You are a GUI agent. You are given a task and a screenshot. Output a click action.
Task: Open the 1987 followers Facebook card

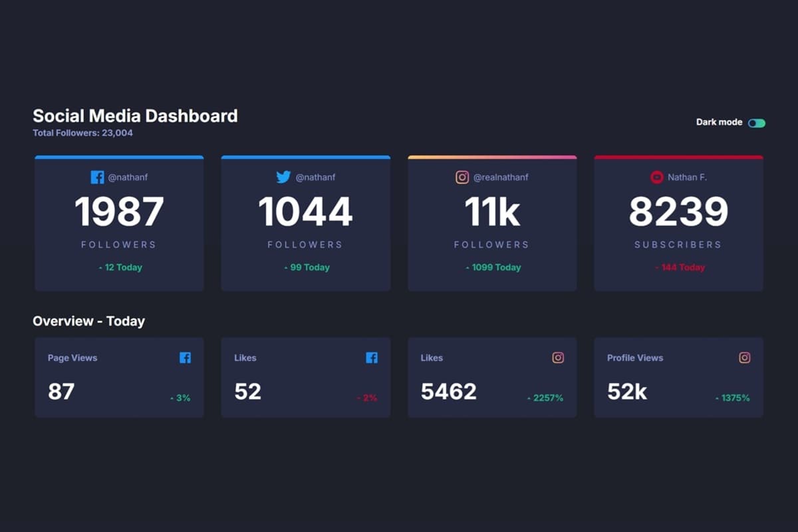pos(119,223)
